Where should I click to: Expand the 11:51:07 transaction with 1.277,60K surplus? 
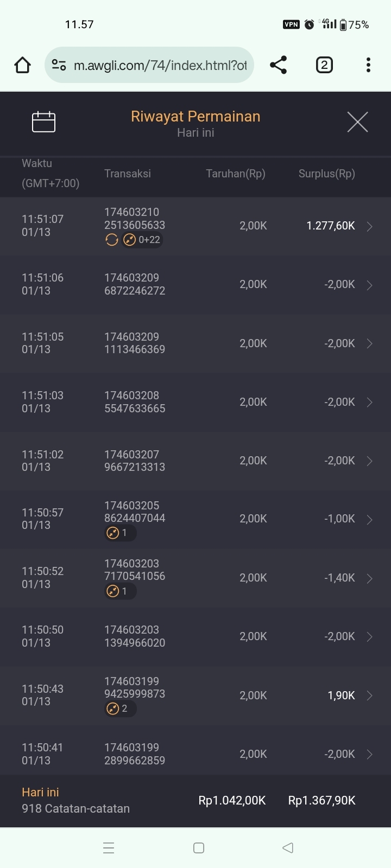(369, 227)
